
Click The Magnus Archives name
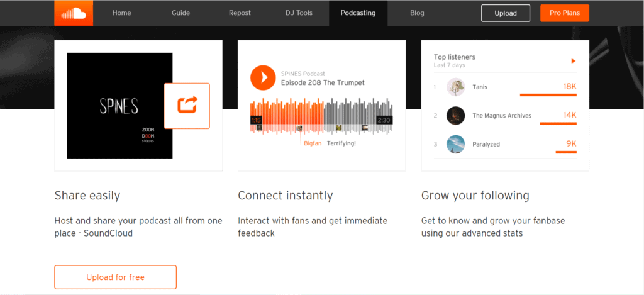[502, 116]
